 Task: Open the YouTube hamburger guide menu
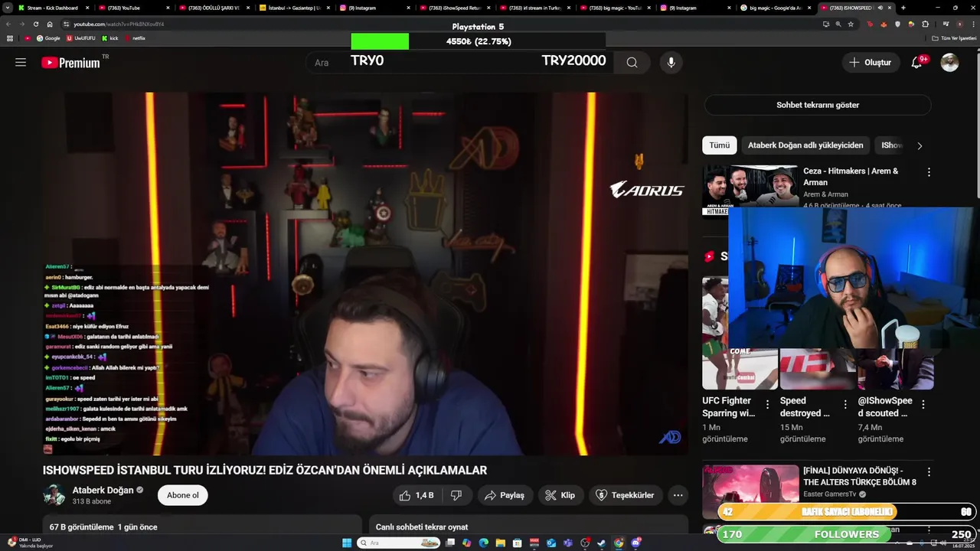(21, 63)
